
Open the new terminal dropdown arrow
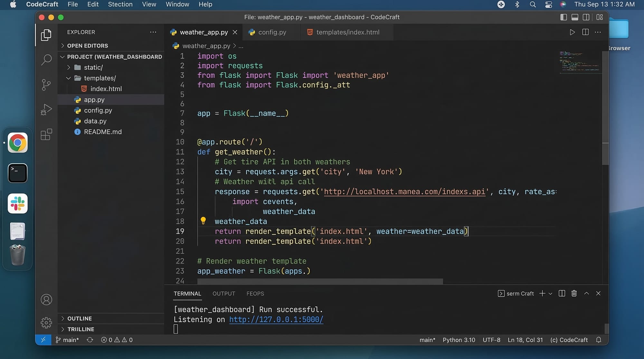coord(550,294)
